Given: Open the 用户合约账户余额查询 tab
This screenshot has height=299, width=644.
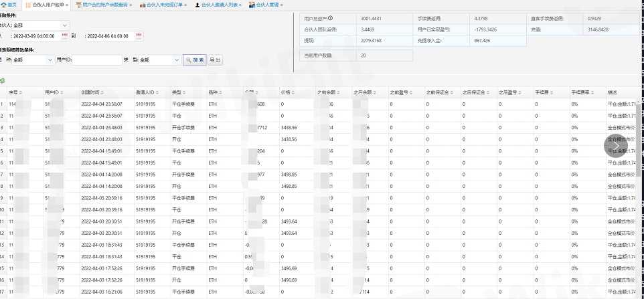Looking at the screenshot, I should coord(107,5).
